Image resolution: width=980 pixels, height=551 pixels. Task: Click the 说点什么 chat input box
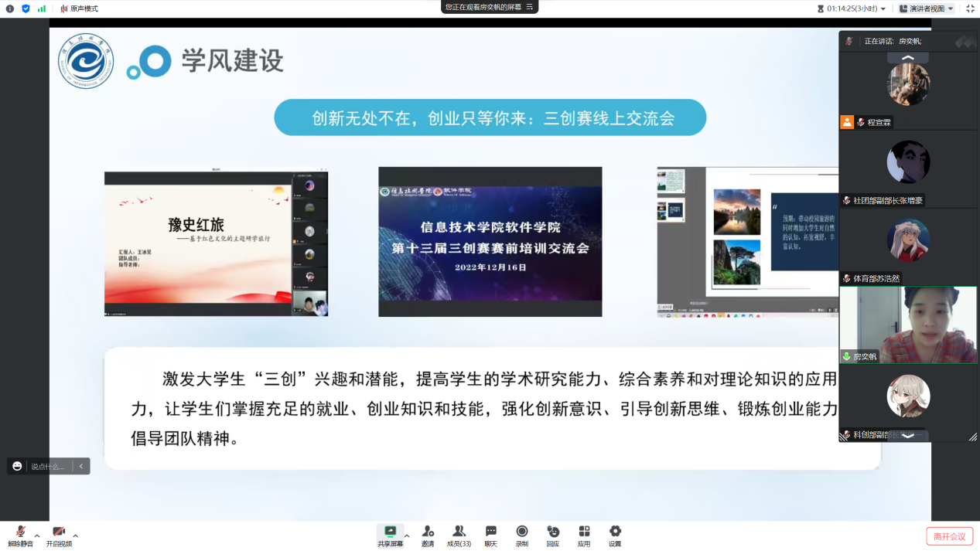pyautogui.click(x=50, y=466)
